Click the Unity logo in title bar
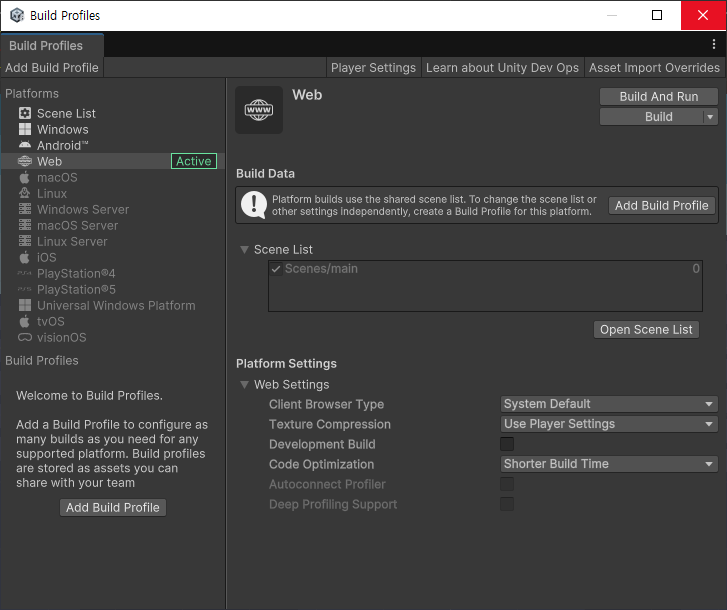727x610 pixels. 17,15
